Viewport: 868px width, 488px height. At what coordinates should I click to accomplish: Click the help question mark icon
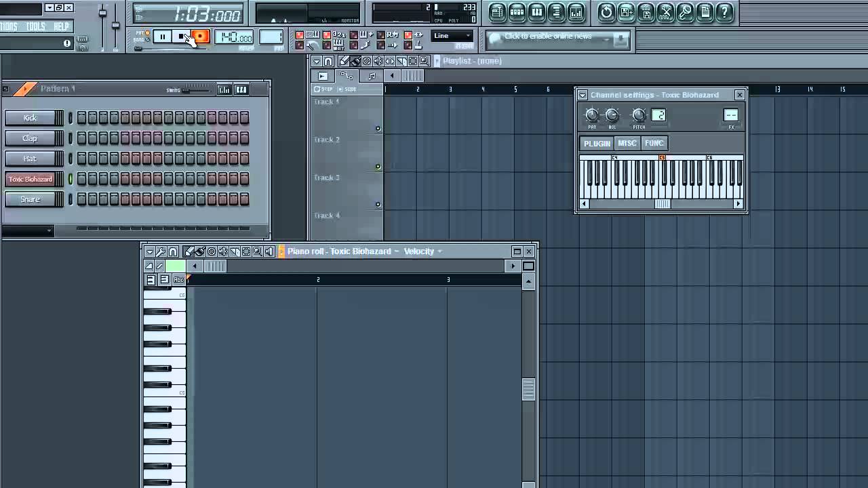click(724, 12)
